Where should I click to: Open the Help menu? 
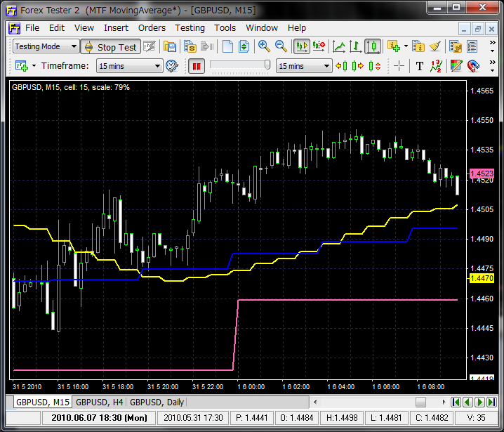(297, 28)
